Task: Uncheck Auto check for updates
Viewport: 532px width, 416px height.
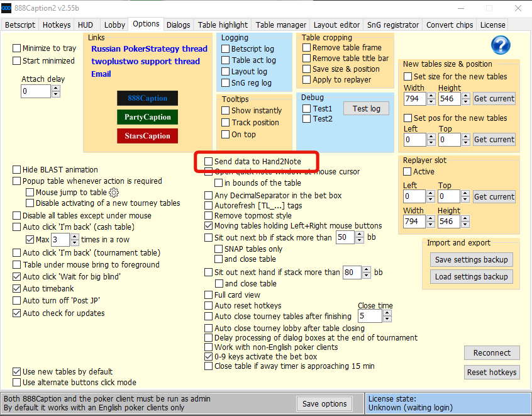Action: point(16,313)
